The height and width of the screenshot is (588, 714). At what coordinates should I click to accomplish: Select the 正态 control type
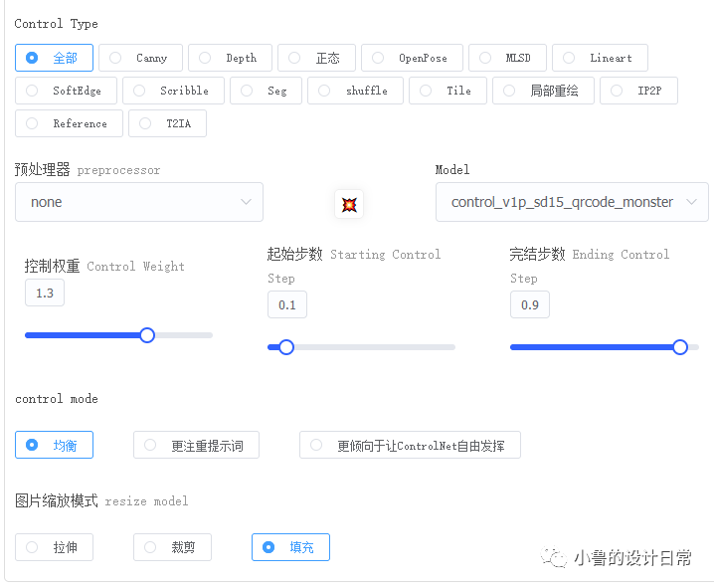point(316,58)
